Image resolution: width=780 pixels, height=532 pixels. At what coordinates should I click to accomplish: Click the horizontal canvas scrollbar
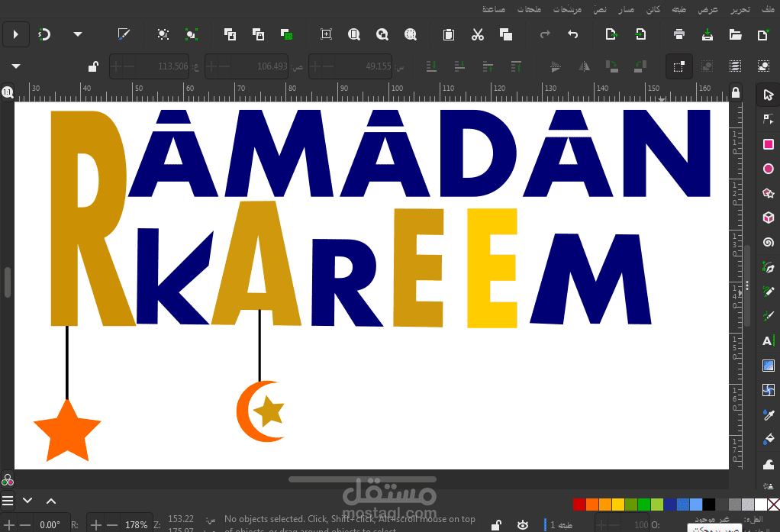(x=362, y=479)
